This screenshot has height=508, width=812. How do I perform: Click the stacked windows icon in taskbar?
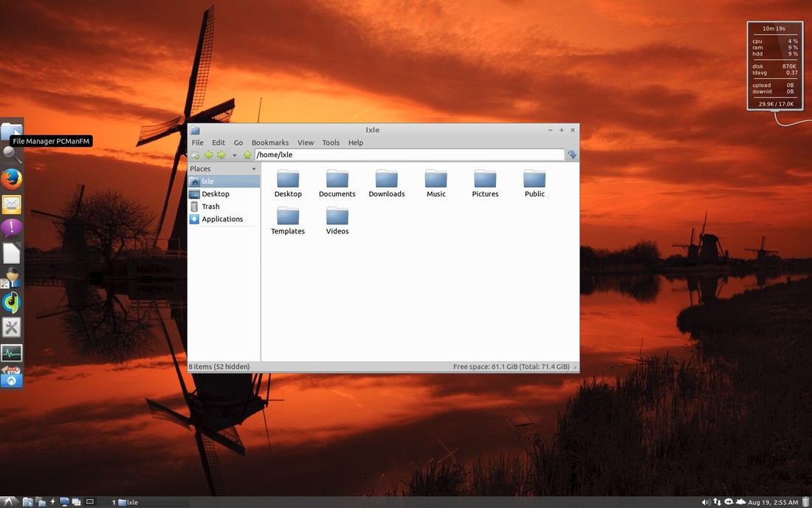(x=76, y=502)
